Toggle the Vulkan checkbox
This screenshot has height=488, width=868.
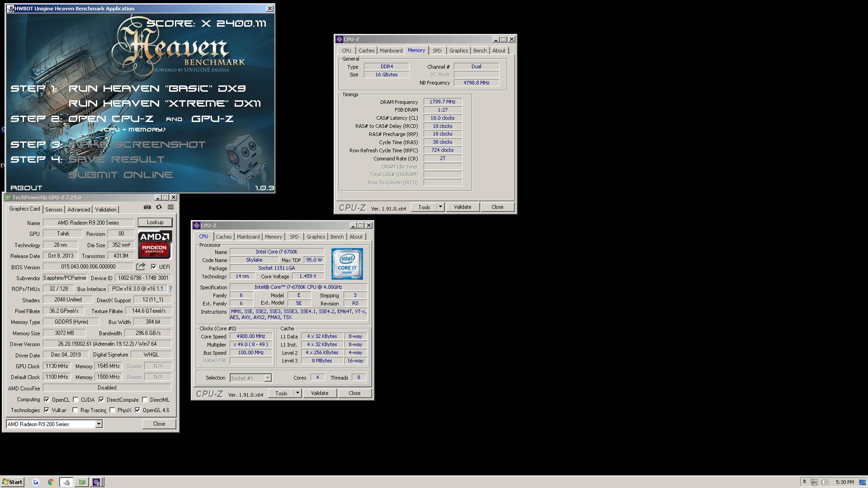(x=47, y=410)
